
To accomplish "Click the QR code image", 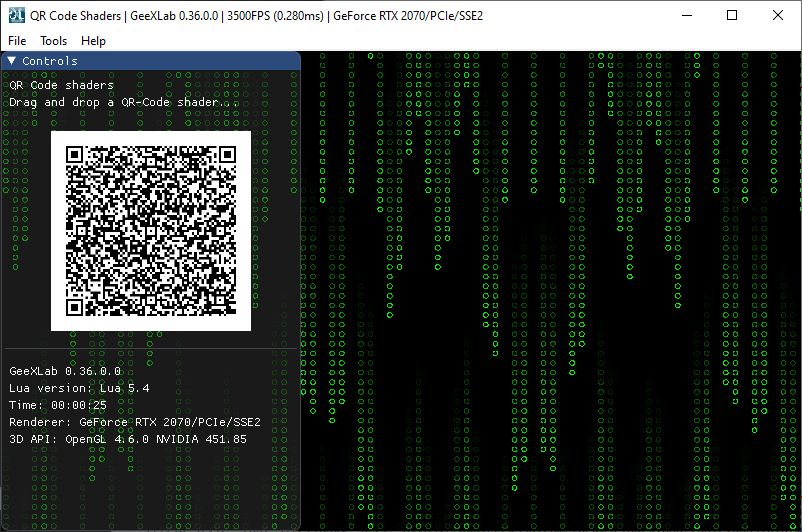I will point(151,231).
